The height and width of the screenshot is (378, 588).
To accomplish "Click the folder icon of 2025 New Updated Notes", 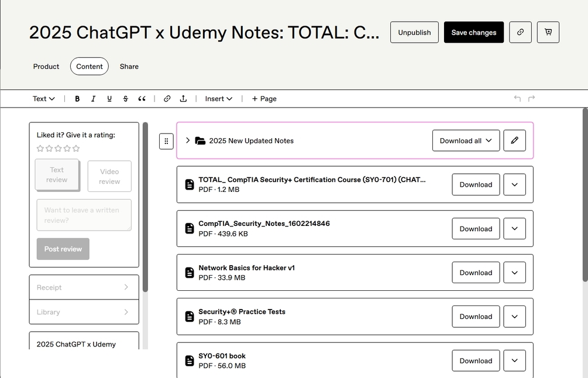I will tap(200, 141).
